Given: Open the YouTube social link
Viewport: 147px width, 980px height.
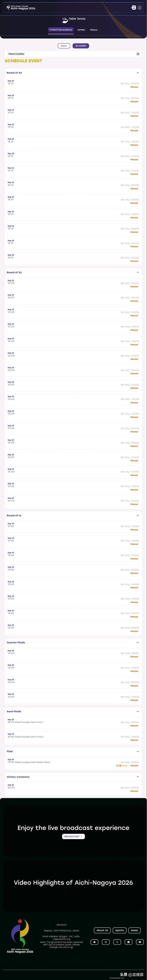Looking at the screenshot, I should pos(140,942).
